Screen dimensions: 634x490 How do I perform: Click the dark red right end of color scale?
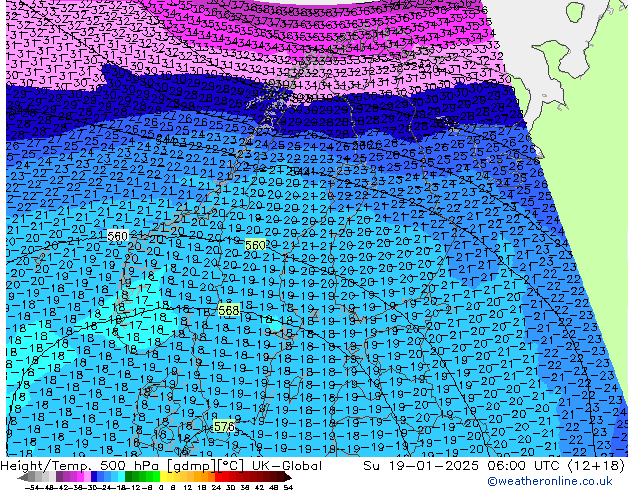[287, 477]
